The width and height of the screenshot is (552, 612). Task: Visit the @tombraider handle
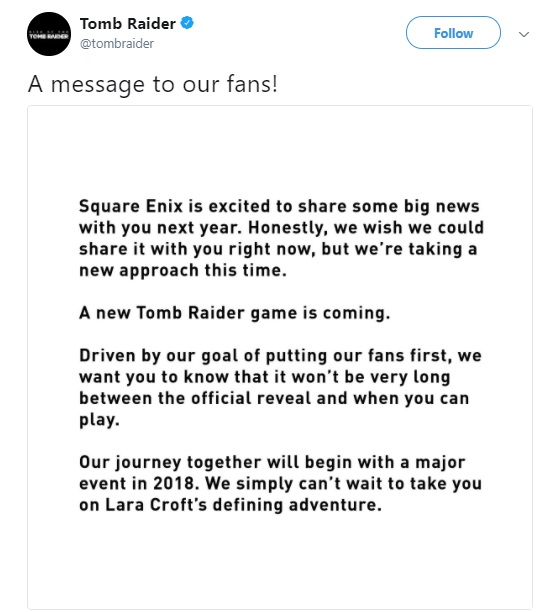pos(117,43)
